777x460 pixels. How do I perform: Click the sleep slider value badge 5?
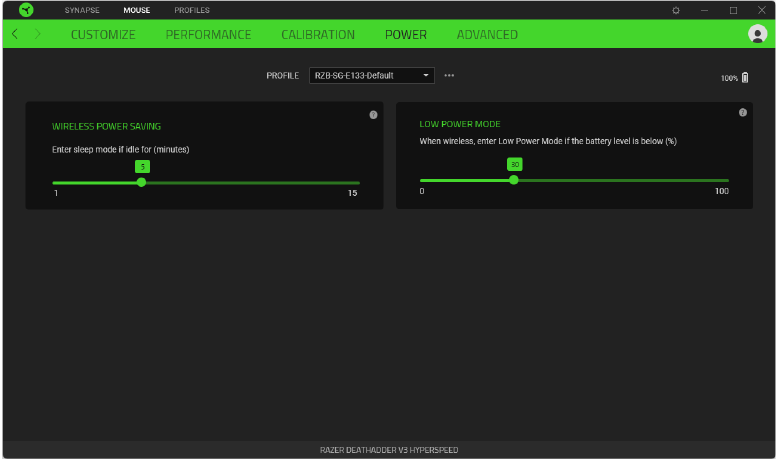coord(142,167)
